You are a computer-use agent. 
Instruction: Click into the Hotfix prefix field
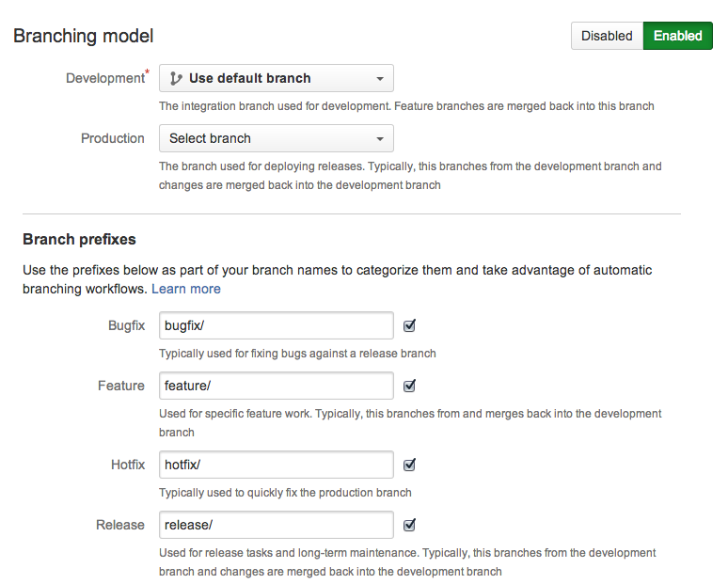(276, 465)
